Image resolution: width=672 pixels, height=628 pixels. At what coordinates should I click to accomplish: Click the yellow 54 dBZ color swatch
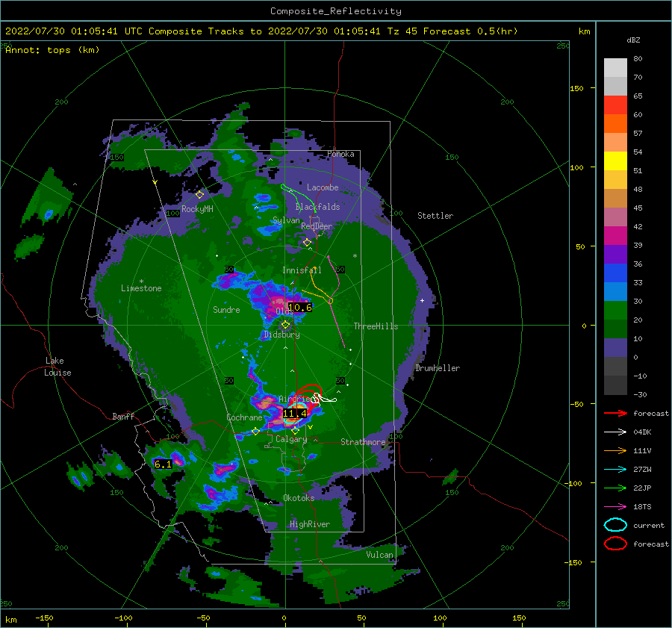[x=615, y=161]
